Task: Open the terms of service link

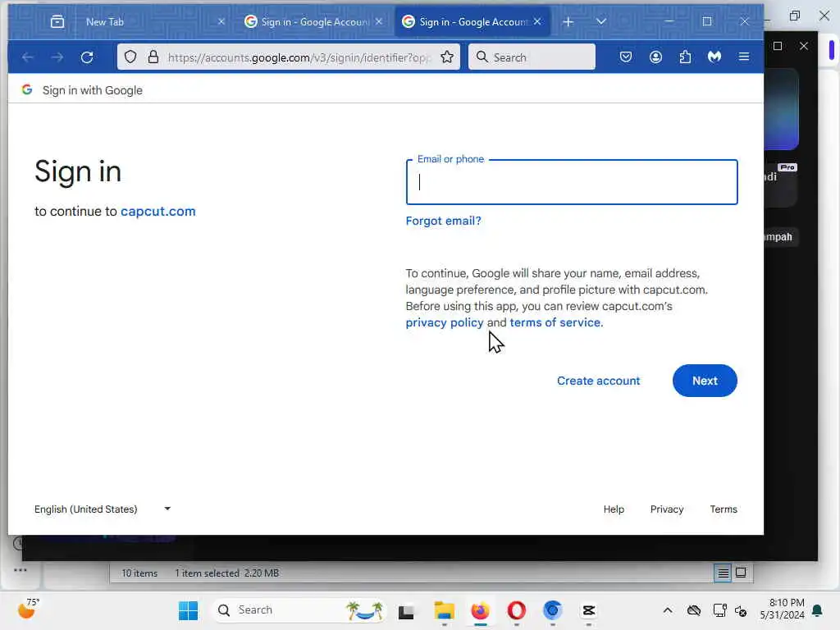Action: click(x=556, y=322)
